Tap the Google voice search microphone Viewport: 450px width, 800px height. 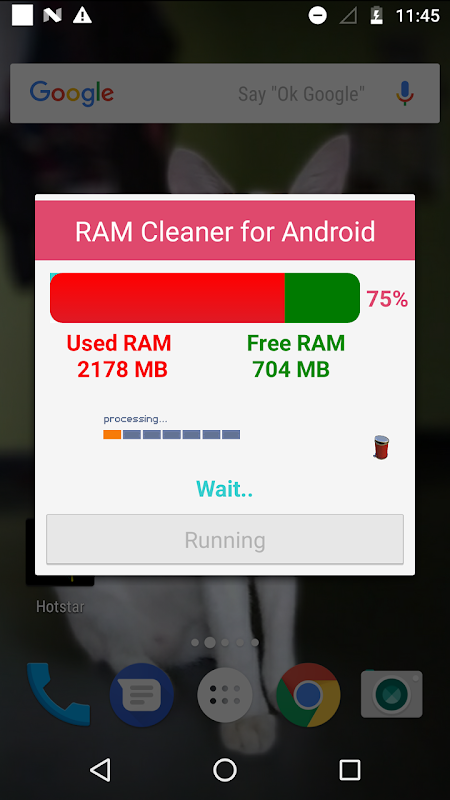coord(405,93)
